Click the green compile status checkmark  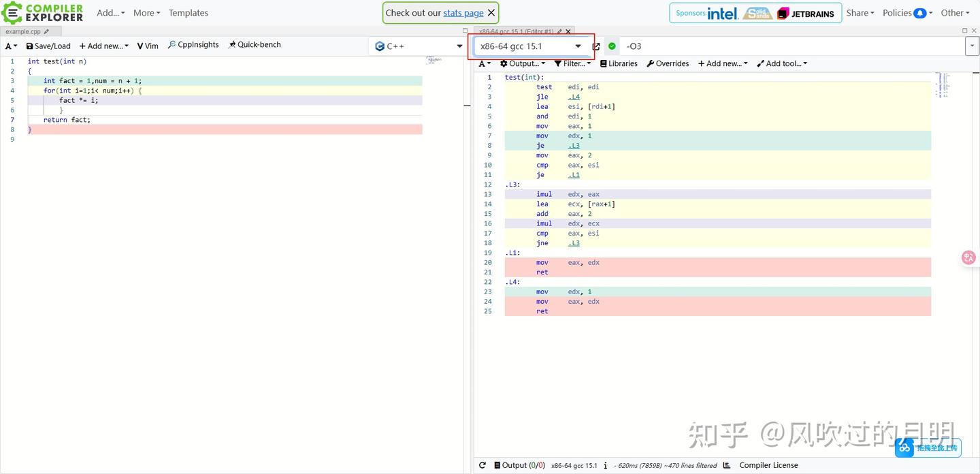click(x=611, y=46)
